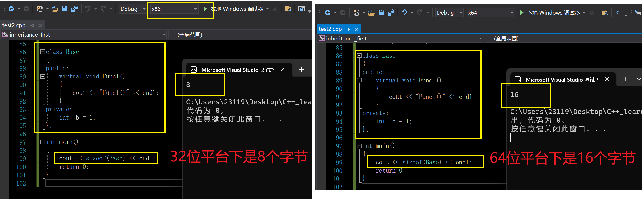Click new project icon in x86 window
Viewport: 644px width, 203px height.
(x=40, y=9)
